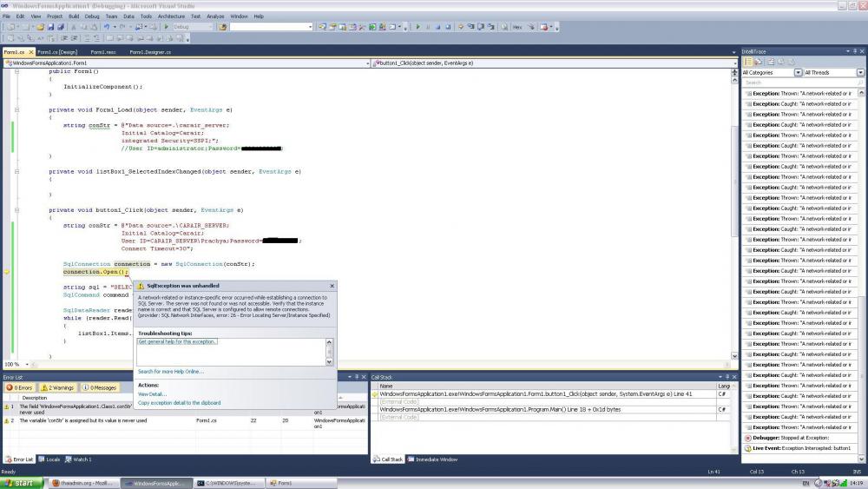Click troubleshooting tips scroll down arrow
The height and width of the screenshot is (489, 868).
tap(329, 361)
